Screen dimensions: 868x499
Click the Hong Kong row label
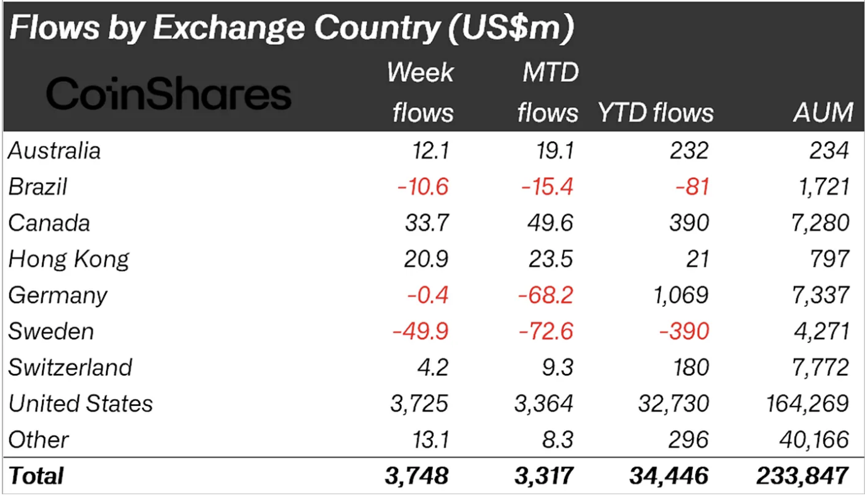tap(69, 260)
